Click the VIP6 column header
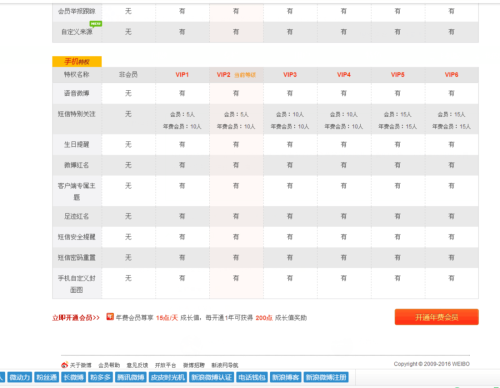The height and width of the screenshot is (388, 500). tap(451, 75)
